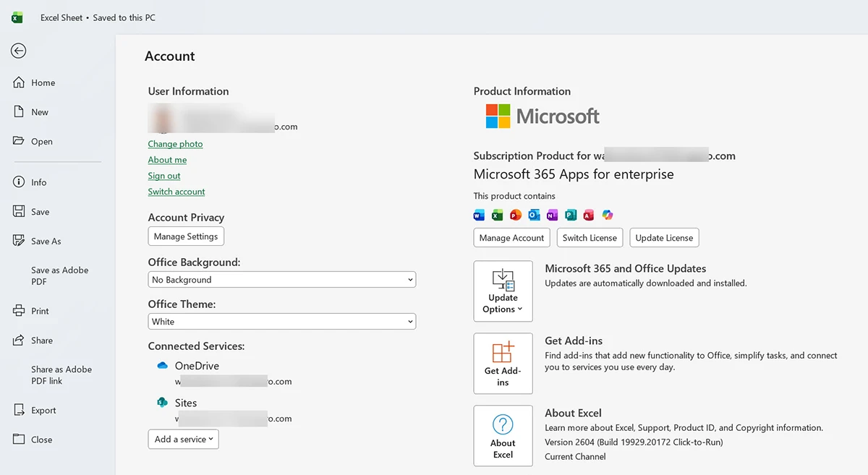Click the Microsoft logo
Image resolution: width=868 pixels, height=475 pixels.
click(542, 116)
